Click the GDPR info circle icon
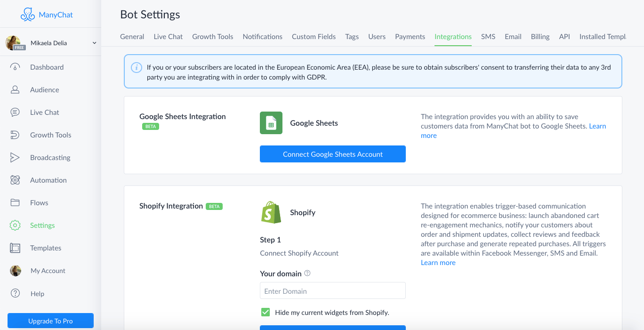This screenshot has width=644, height=330. pyautogui.click(x=136, y=67)
